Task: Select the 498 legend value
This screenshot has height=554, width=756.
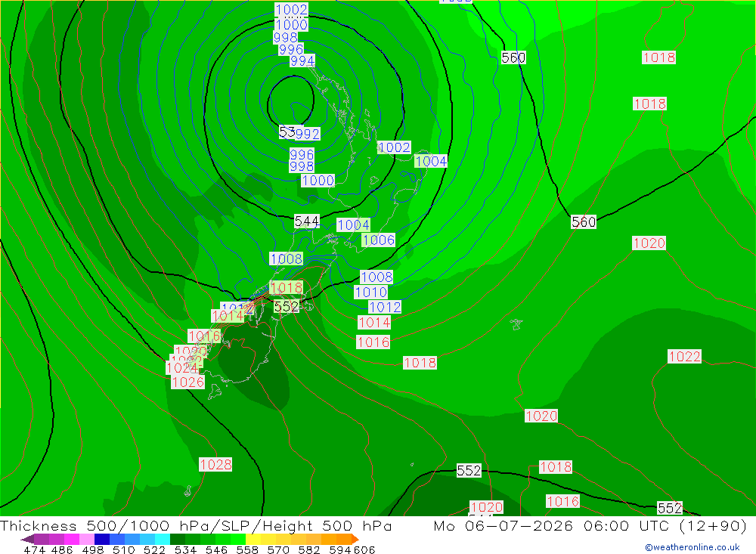Action: coord(92,549)
